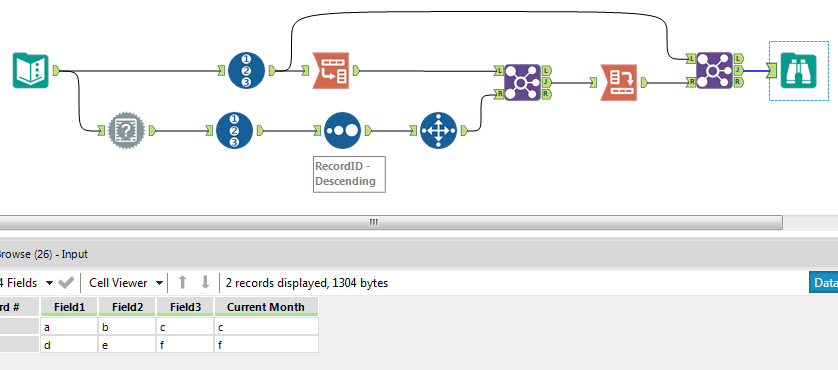Select the RecordID - Descending annotation

tap(349, 174)
